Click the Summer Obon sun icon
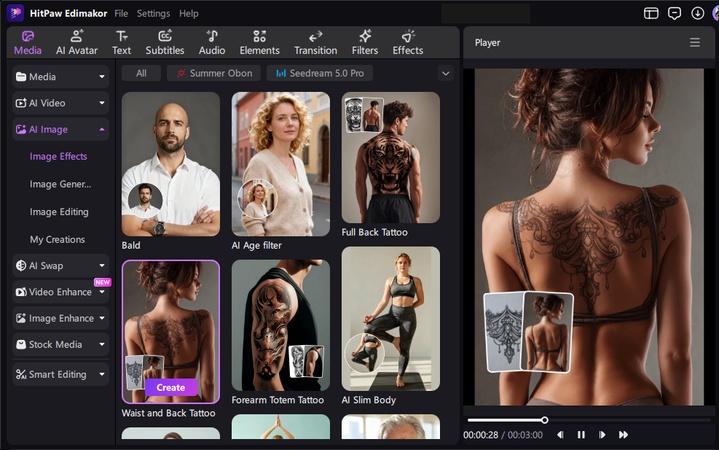The height and width of the screenshot is (450, 719). tap(181, 73)
